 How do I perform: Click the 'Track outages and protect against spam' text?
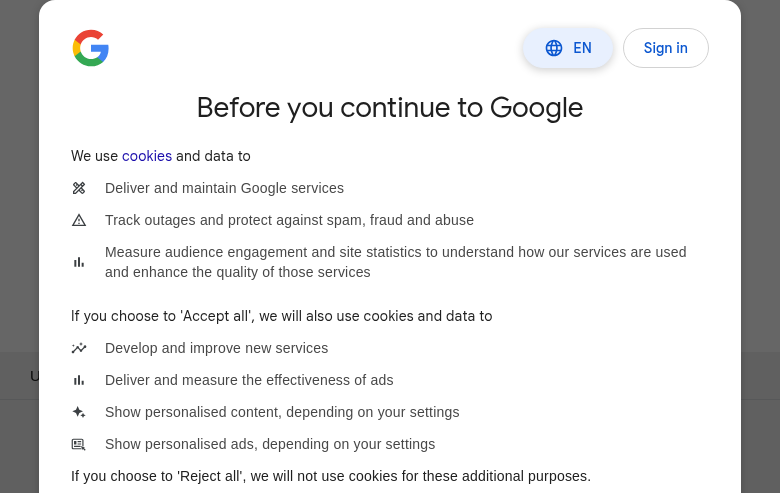289,220
